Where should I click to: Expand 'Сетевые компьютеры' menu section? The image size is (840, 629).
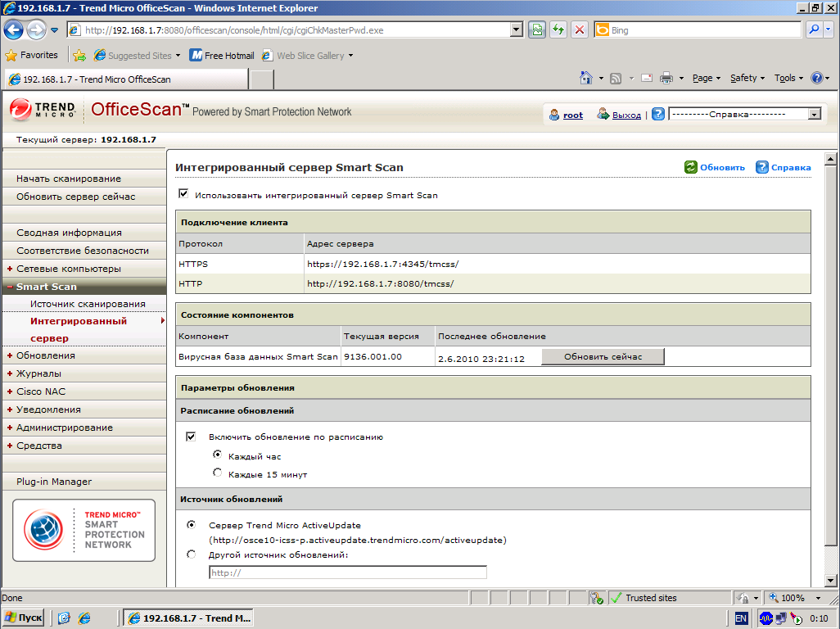pyautogui.click(x=10, y=269)
